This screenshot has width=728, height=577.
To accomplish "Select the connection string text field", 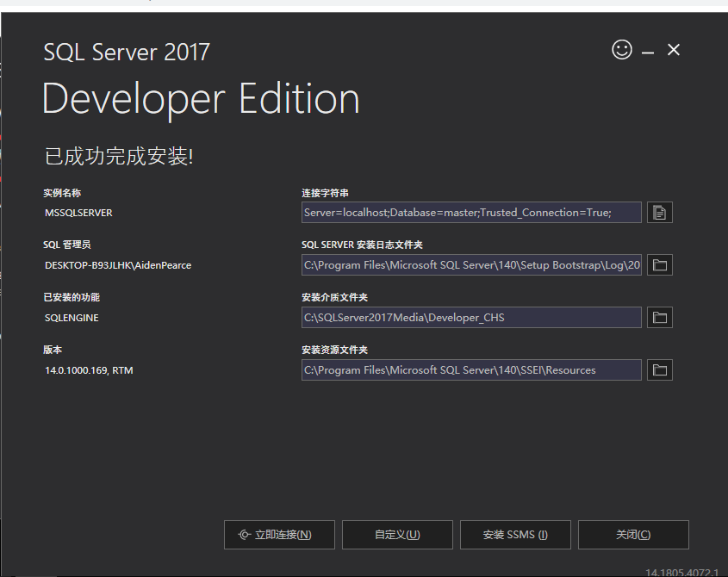I will 472,213.
